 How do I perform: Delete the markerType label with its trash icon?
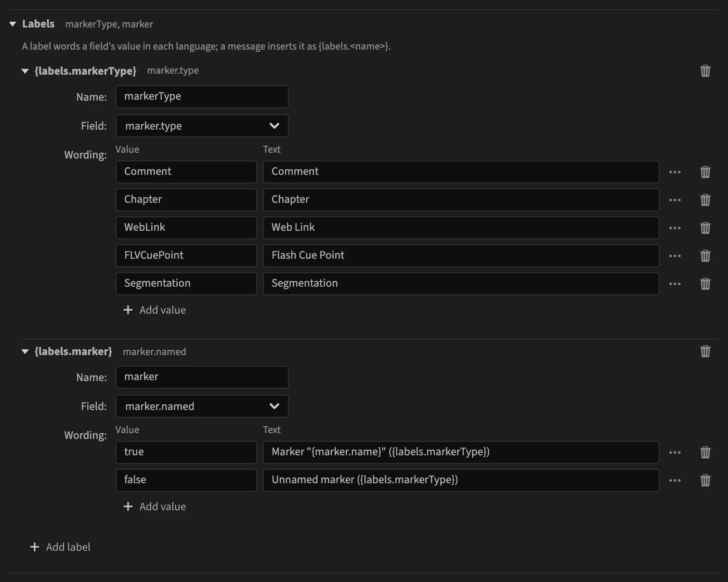(x=705, y=71)
